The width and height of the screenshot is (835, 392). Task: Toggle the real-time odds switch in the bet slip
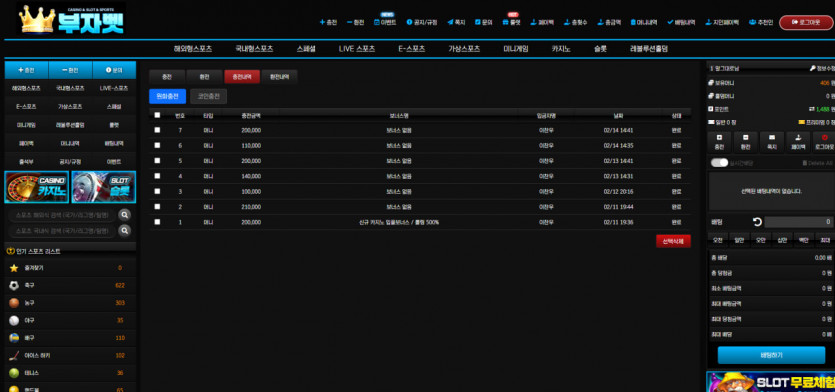click(719, 162)
